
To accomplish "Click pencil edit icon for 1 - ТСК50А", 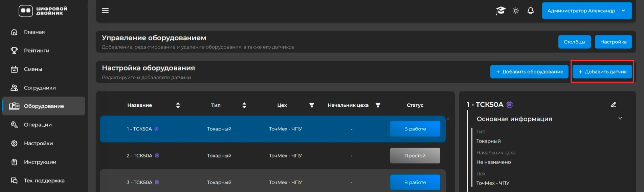I will tap(613, 105).
